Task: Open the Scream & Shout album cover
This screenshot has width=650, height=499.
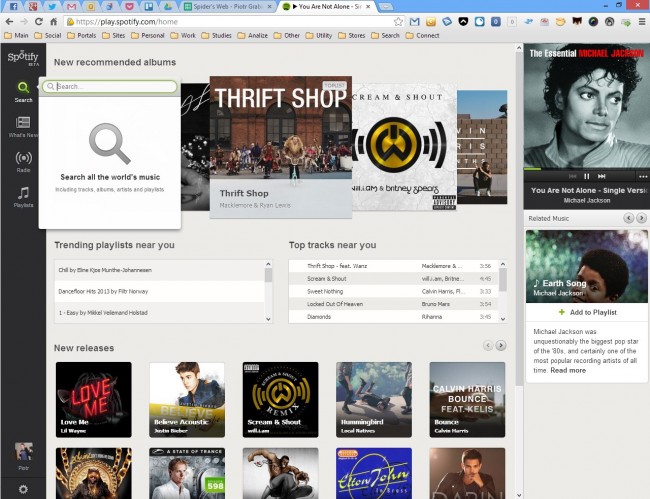Action: tap(404, 146)
